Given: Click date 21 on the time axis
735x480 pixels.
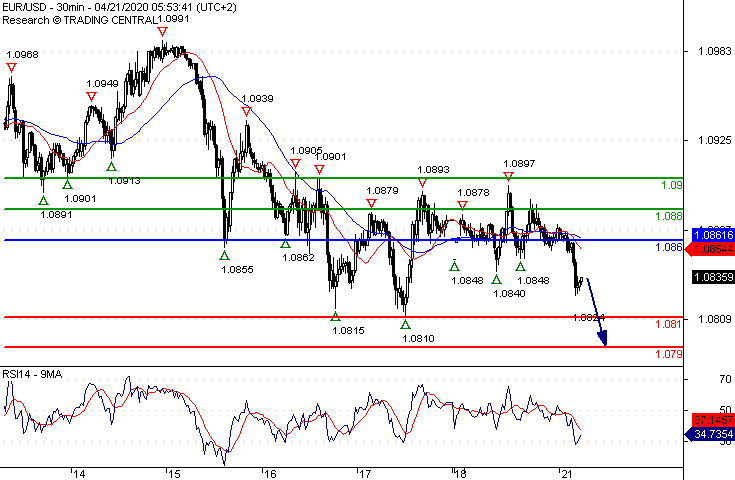Looking at the screenshot, I should 567,474.
